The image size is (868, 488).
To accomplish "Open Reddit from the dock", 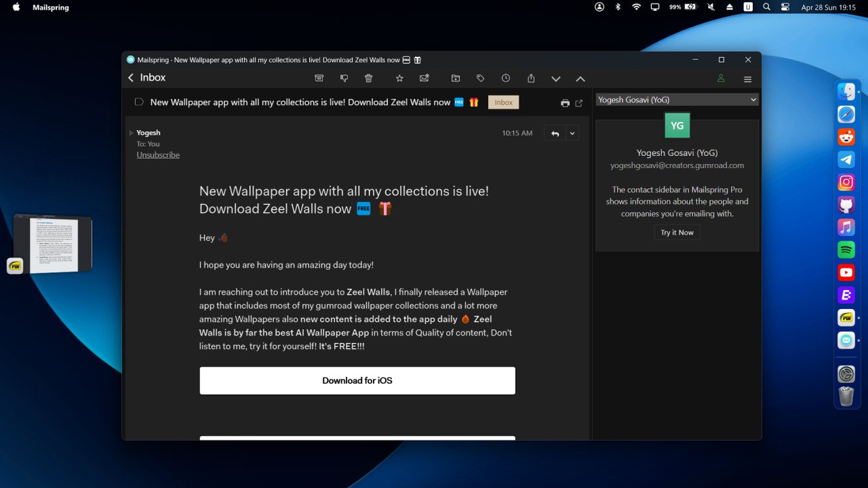I will tap(846, 137).
